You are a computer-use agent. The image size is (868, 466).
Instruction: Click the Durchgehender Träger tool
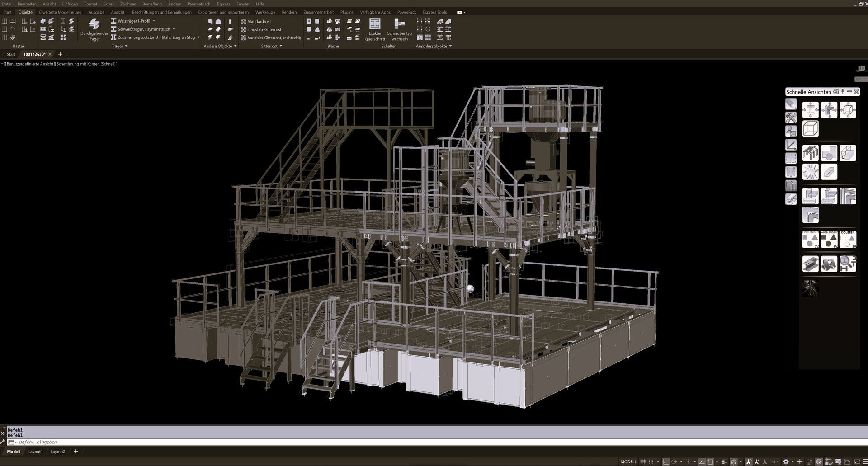coord(94,29)
